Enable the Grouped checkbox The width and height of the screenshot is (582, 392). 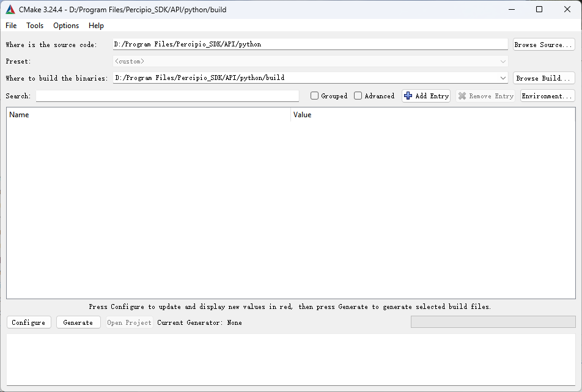pos(315,96)
